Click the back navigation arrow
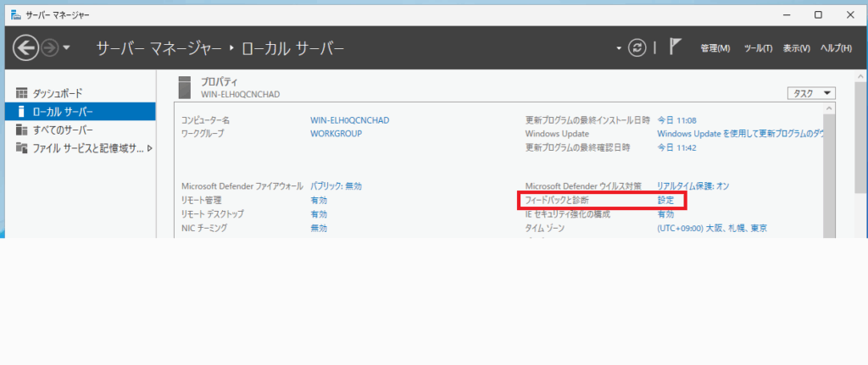The width and height of the screenshot is (868, 365). [25, 49]
